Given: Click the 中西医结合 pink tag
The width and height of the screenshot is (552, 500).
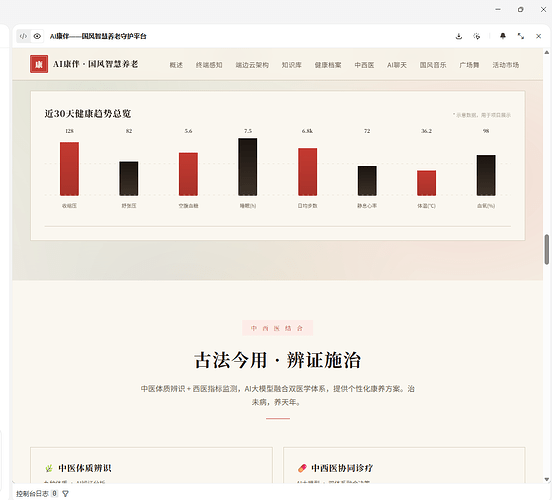Looking at the screenshot, I should coord(277,328).
